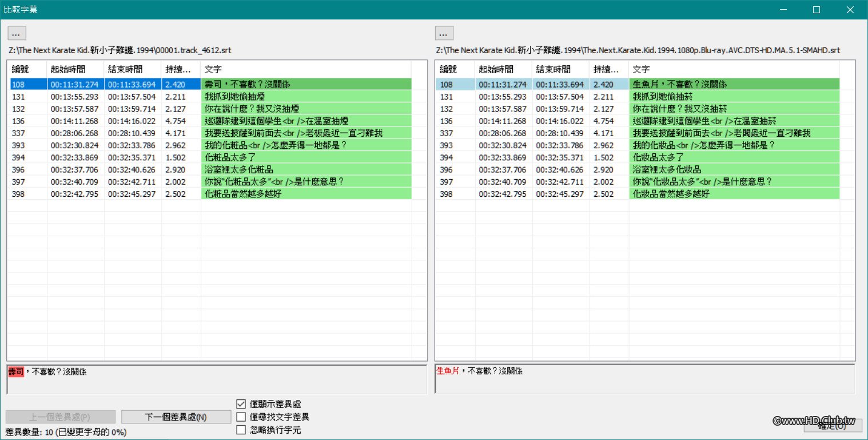Viewport: 868px width, 440px height.
Task: Select the subtitle line 你在說什麼？我又沒抽菸
Action: 734,109
